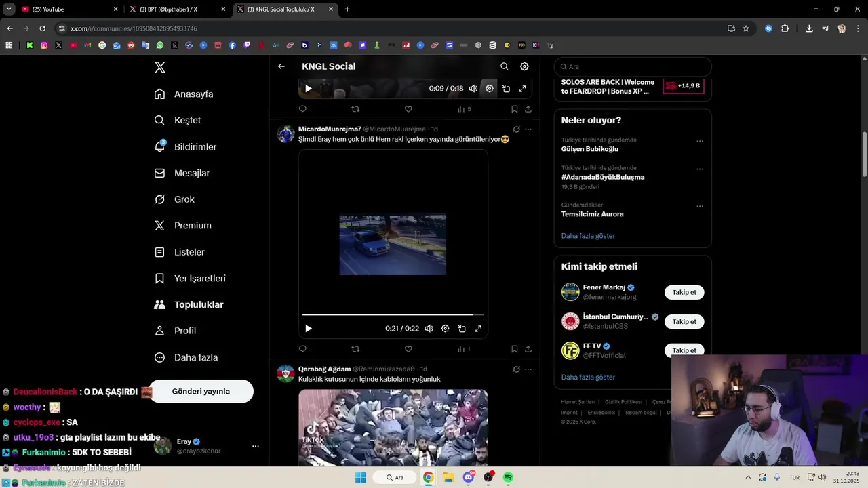This screenshot has width=868, height=488.
Task: Click Grok icon on Qarabağ Ağdam post
Action: [x=516, y=369]
